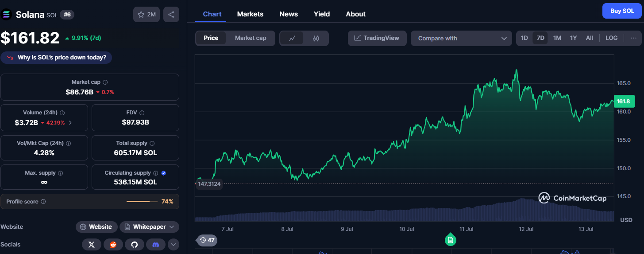Click the 147.3124 baseline price label
This screenshot has height=254, width=644.
[209, 184]
